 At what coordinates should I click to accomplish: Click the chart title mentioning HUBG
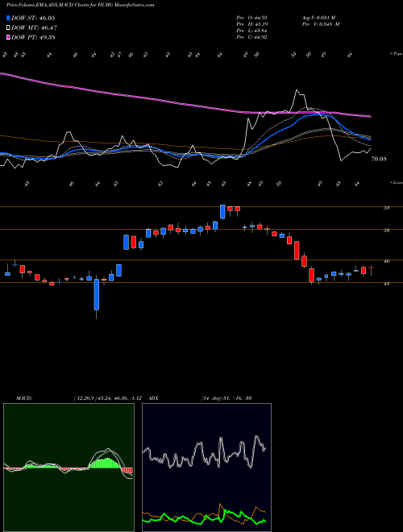point(81,5)
